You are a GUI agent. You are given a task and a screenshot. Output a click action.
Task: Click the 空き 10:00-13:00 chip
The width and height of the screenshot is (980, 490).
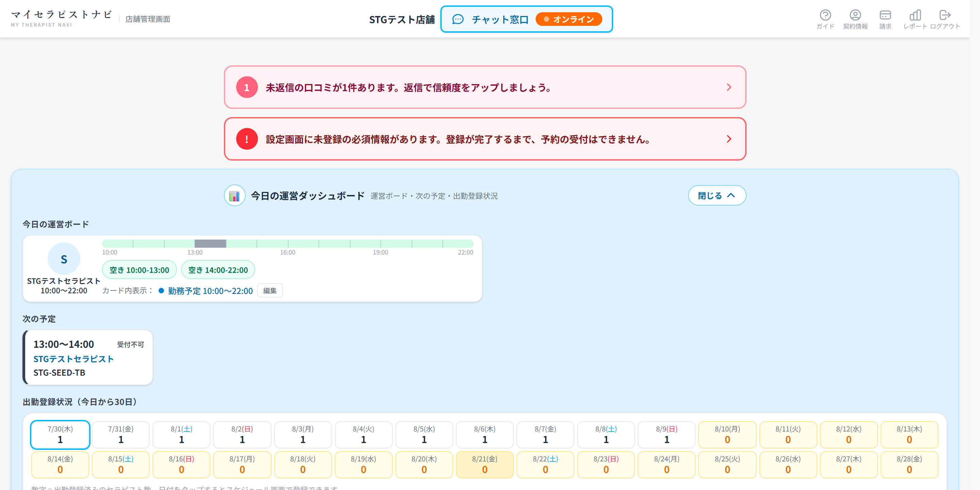(139, 270)
